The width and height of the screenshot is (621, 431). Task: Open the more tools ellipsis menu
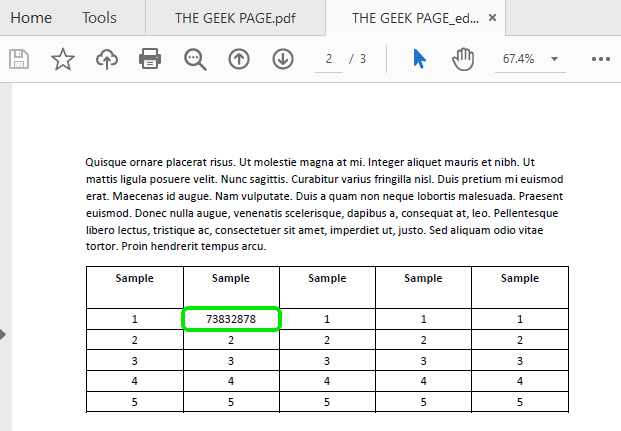click(601, 59)
